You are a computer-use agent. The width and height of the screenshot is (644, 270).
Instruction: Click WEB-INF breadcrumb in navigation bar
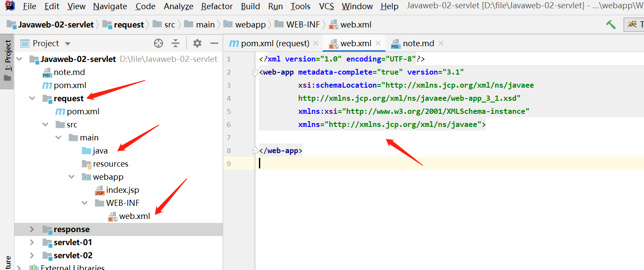click(298, 24)
